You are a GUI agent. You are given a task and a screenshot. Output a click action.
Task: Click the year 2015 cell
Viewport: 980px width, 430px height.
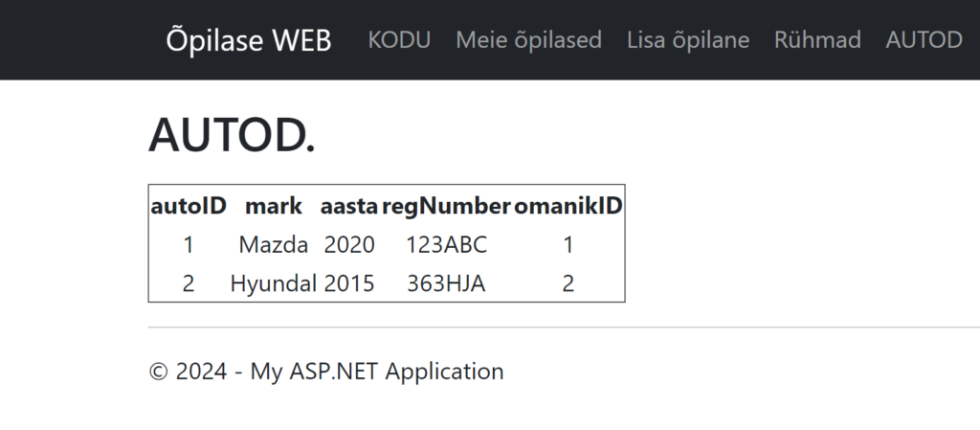point(349,284)
